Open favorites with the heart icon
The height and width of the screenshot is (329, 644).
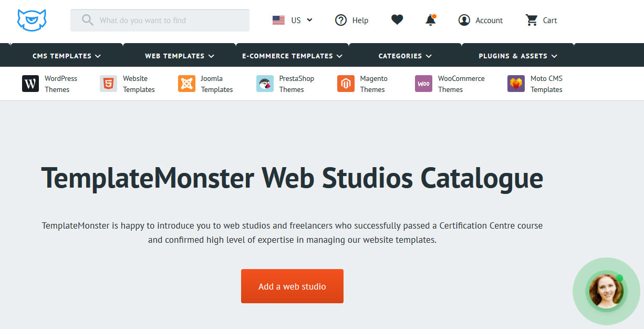pyautogui.click(x=397, y=20)
